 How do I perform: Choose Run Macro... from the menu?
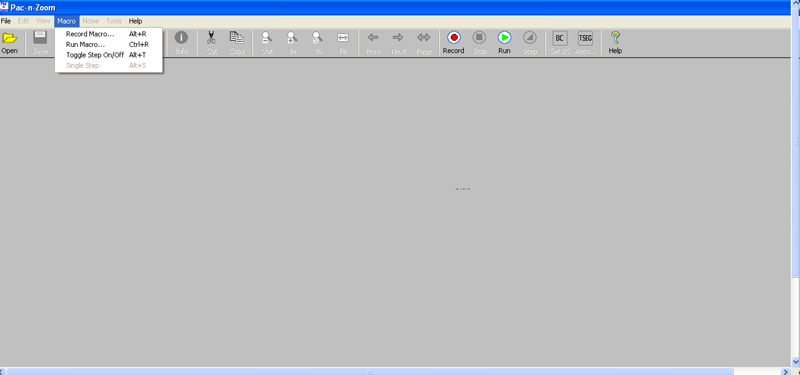(109, 44)
